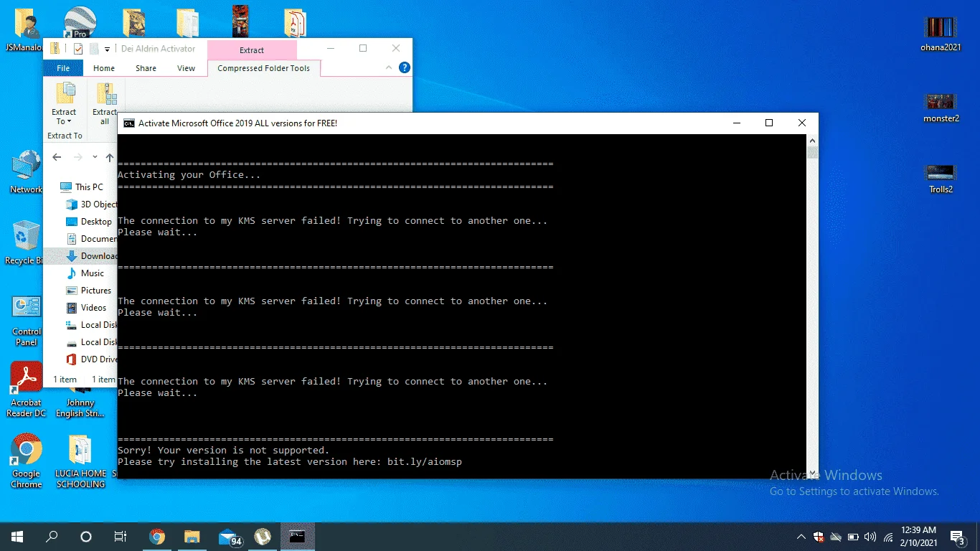Open the Action Center notifications icon
Viewport: 980px width, 551px height.
tap(957, 537)
